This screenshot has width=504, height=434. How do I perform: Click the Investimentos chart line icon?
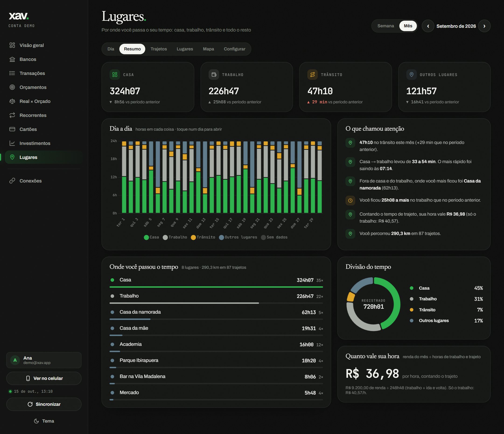[x=12, y=143]
